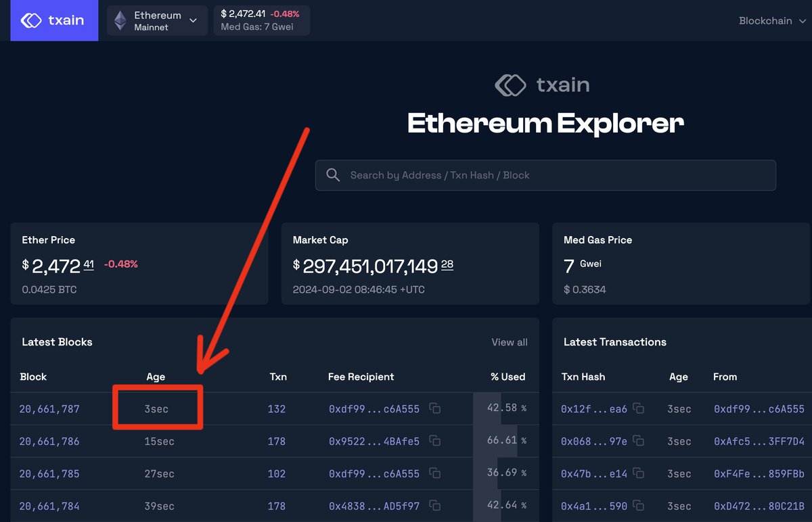The image size is (812, 522).
Task: Click the 42.58 % used bar
Action: click(506, 408)
